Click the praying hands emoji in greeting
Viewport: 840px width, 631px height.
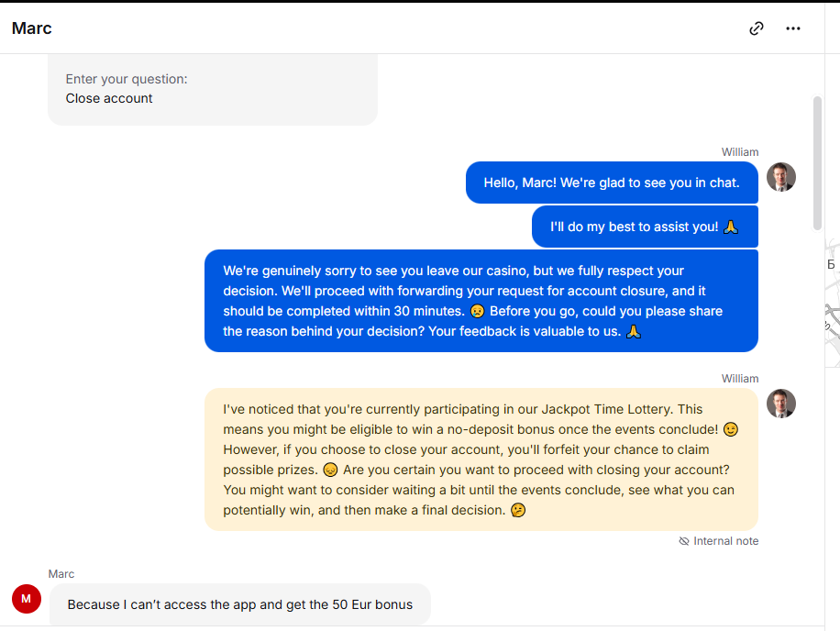tap(731, 227)
